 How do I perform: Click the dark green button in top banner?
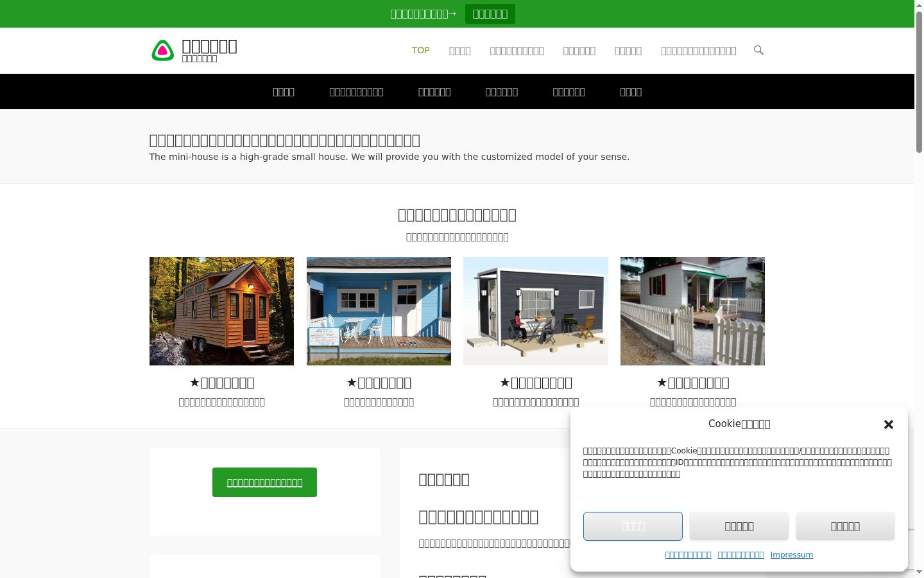[x=490, y=13]
